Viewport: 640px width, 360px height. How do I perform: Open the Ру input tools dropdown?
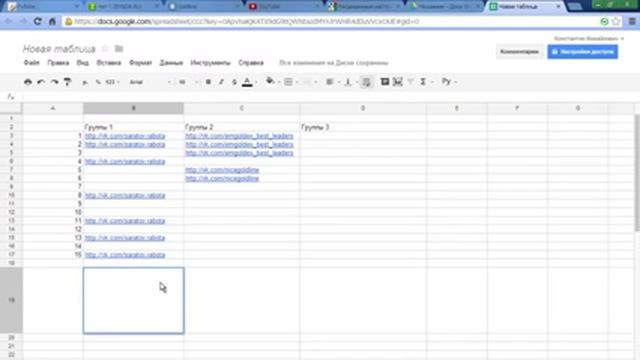(449, 82)
